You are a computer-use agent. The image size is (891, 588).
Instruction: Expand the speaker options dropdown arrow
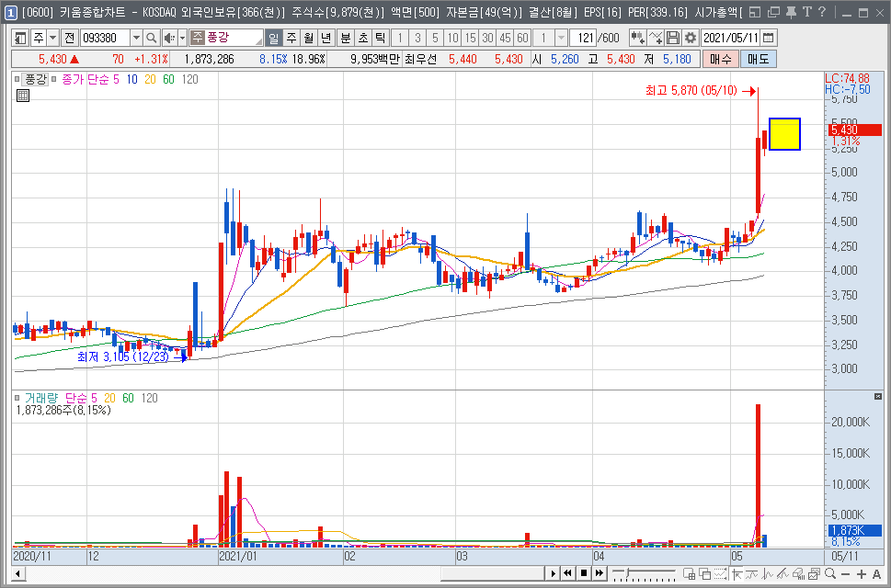tap(182, 38)
